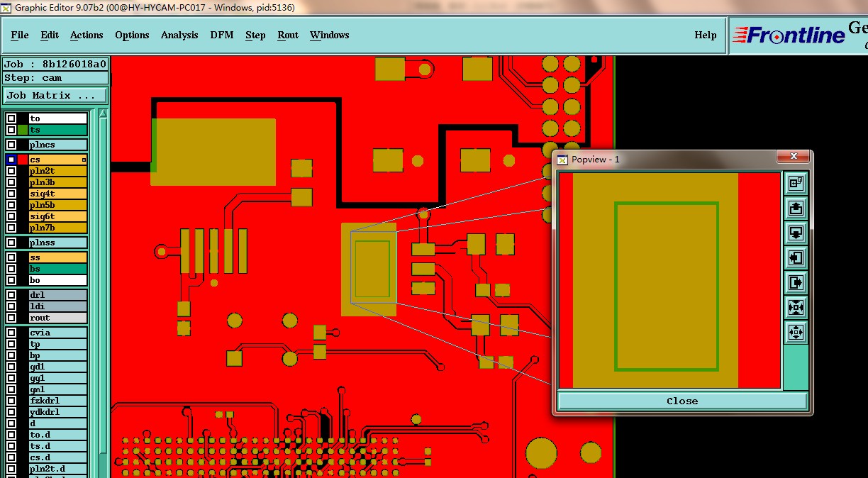Close the Popview via Close button

[x=682, y=401]
